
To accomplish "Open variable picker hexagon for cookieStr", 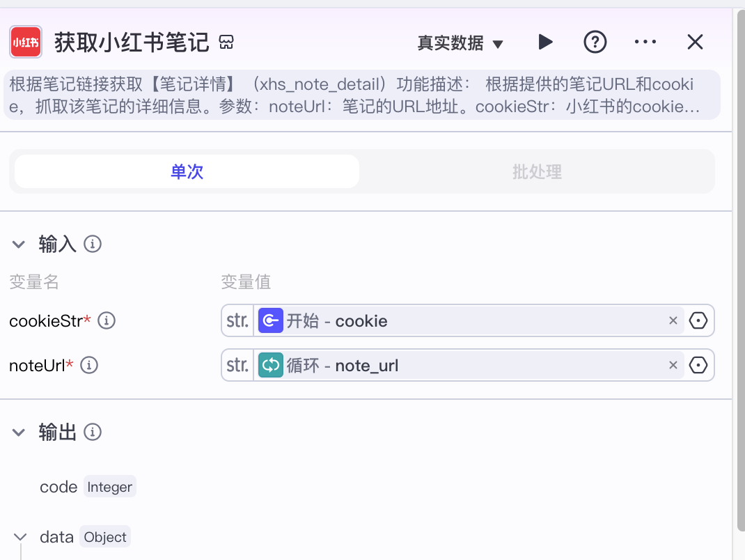I will tap(698, 321).
